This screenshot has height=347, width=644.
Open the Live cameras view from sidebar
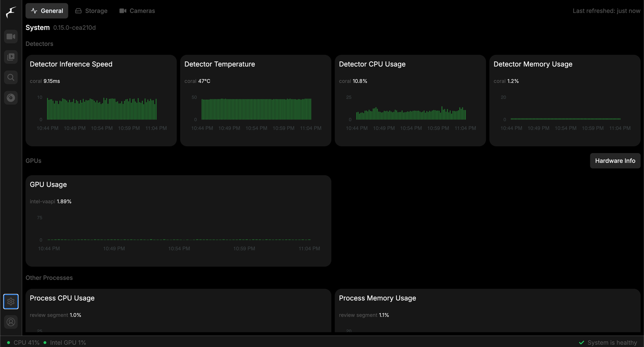coord(11,37)
